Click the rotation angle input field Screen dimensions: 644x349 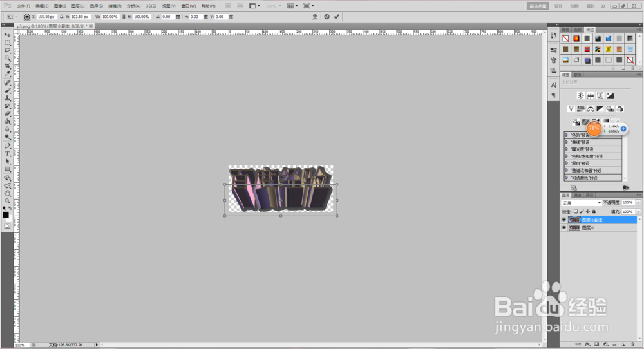[167, 17]
